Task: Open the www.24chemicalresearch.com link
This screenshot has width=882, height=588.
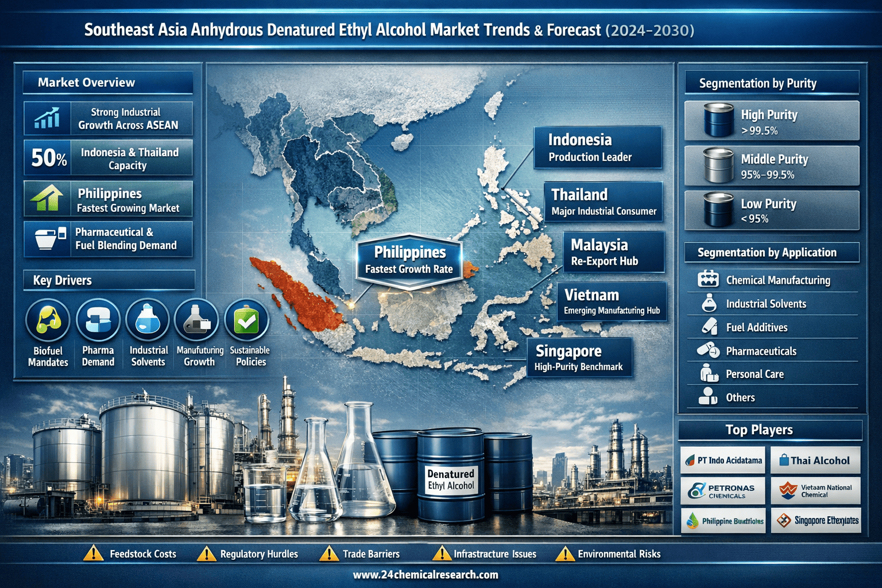Action: click(x=425, y=575)
